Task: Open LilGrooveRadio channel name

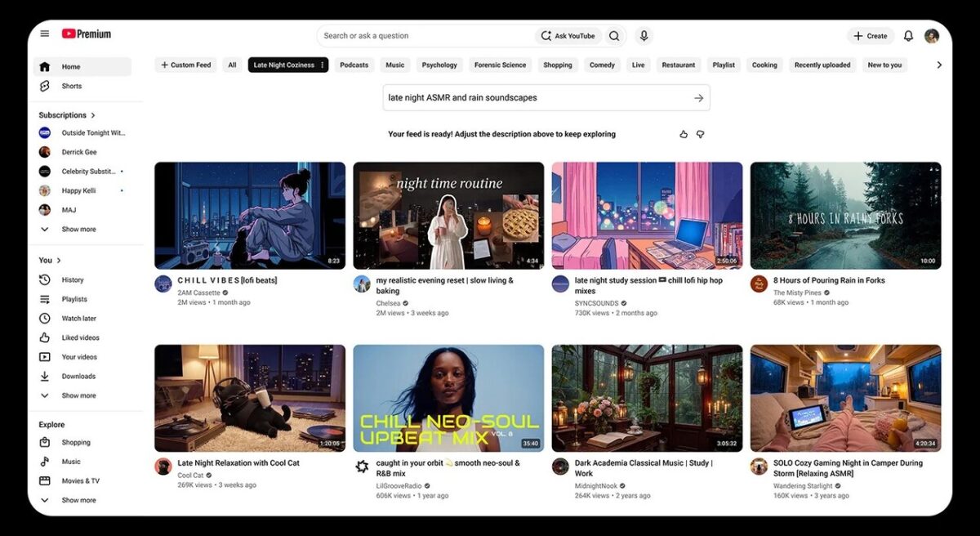Action: pos(399,485)
